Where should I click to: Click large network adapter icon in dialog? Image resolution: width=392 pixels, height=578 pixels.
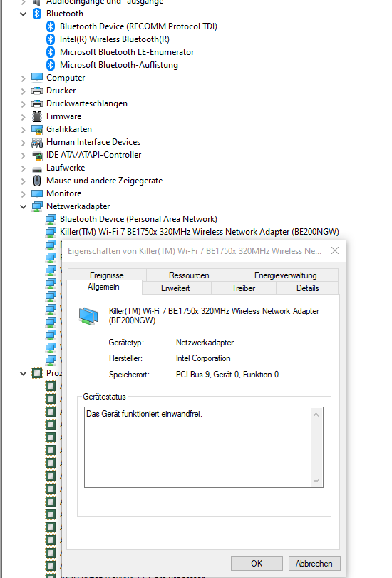tap(88, 316)
